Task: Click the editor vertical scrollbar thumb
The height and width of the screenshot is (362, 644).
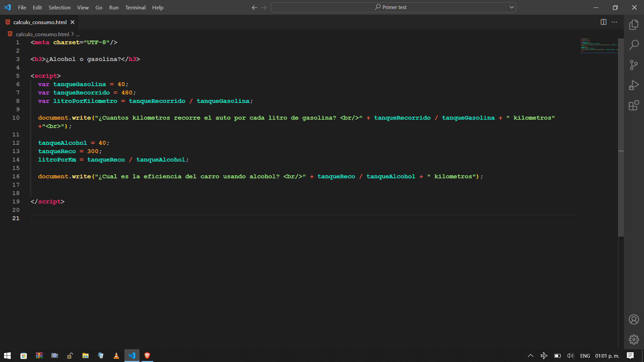Action: [621, 137]
